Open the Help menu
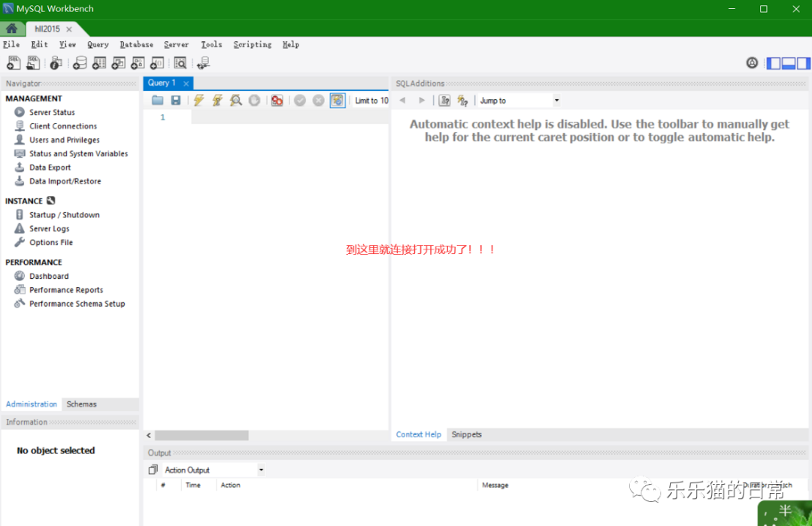This screenshot has height=526, width=812. (290, 44)
